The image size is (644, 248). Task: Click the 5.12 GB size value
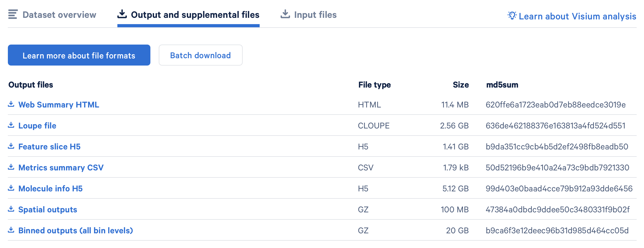click(x=456, y=188)
